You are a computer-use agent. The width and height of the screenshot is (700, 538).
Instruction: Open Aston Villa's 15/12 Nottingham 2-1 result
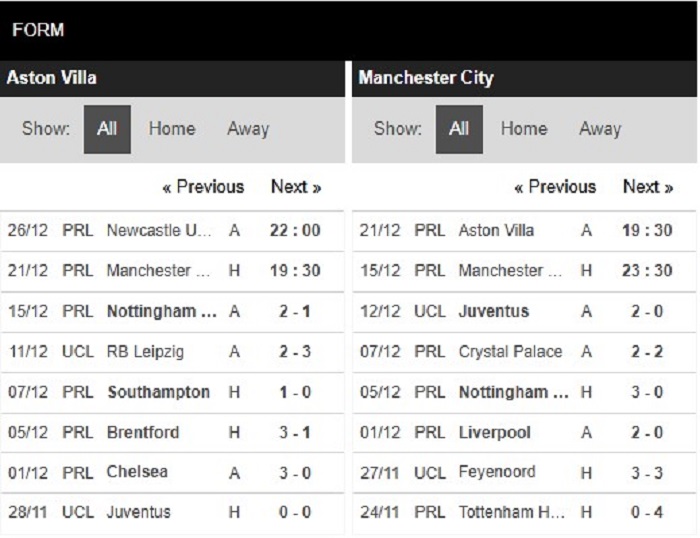(172, 312)
